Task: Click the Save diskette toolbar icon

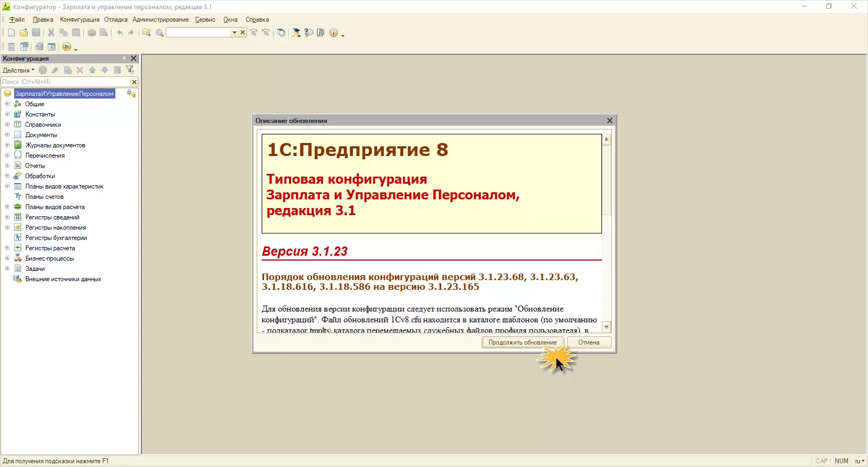Action: click(36, 33)
